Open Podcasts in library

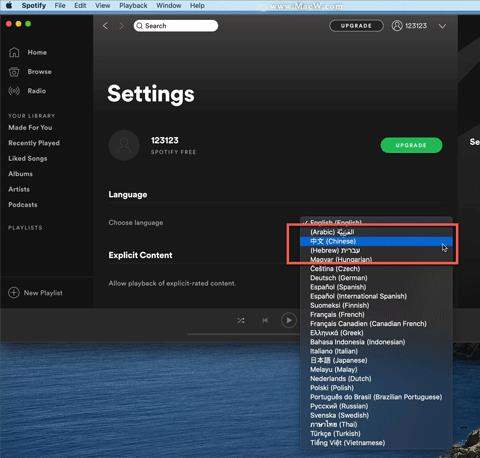(23, 204)
